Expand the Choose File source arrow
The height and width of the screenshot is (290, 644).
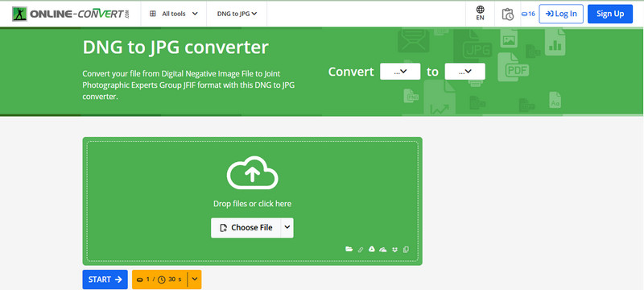(x=287, y=227)
